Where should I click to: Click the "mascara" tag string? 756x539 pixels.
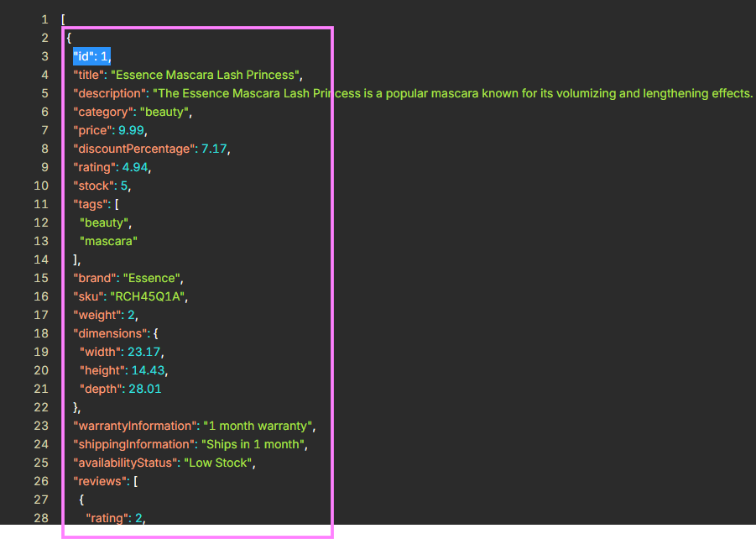(x=108, y=241)
